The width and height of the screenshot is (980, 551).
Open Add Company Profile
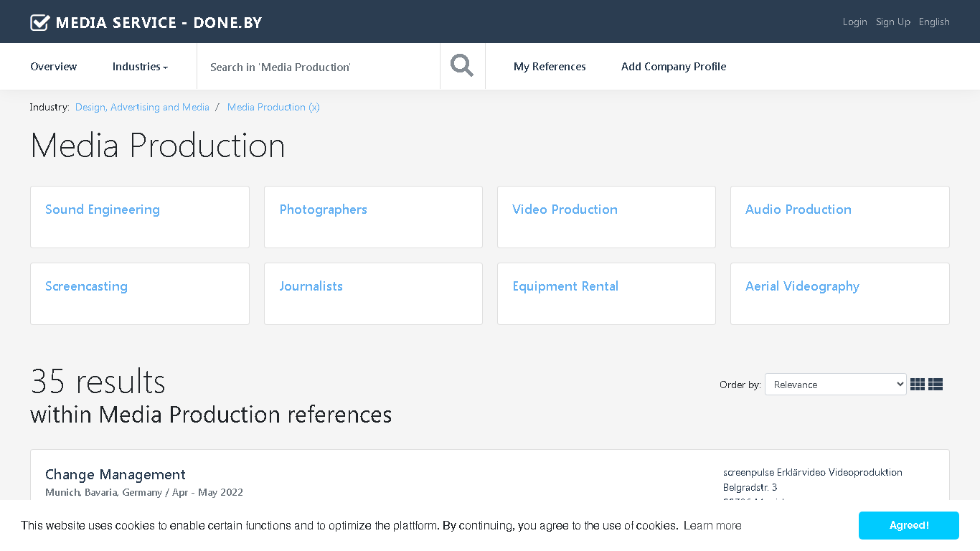(x=674, y=67)
